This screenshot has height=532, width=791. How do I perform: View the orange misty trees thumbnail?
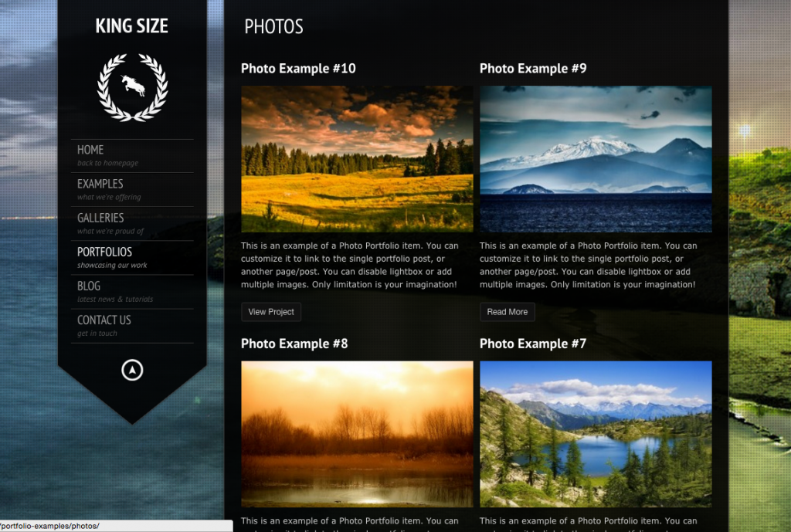pos(357,433)
